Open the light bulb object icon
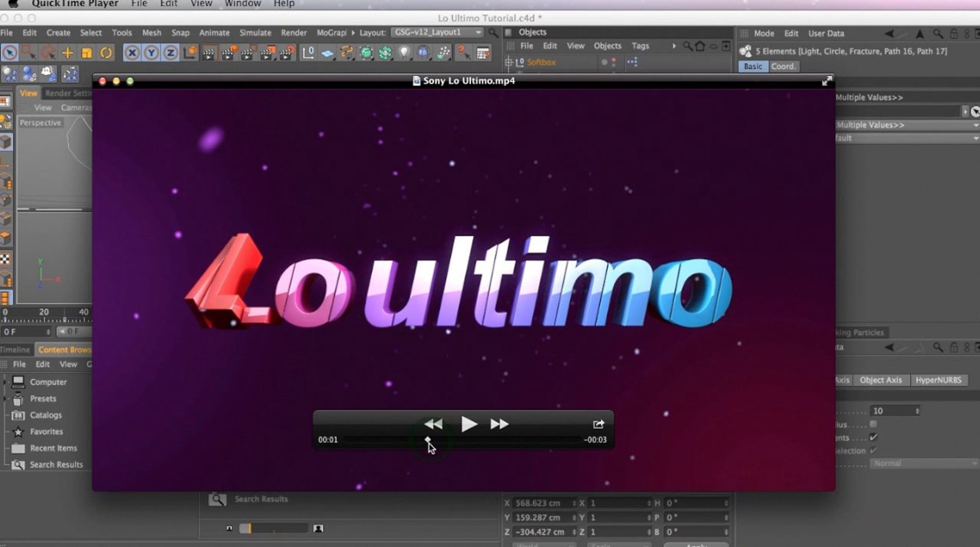 (404, 53)
